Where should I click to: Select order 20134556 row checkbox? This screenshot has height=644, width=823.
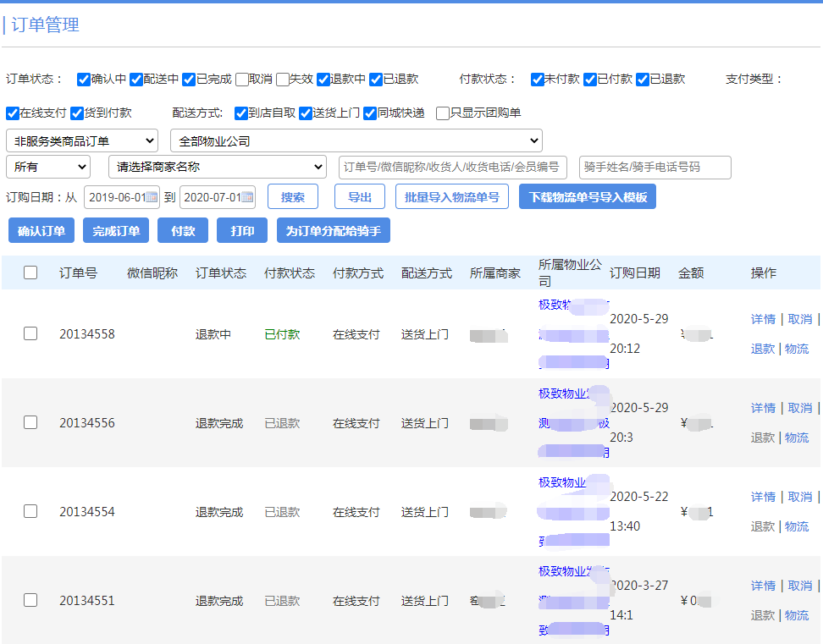30,422
